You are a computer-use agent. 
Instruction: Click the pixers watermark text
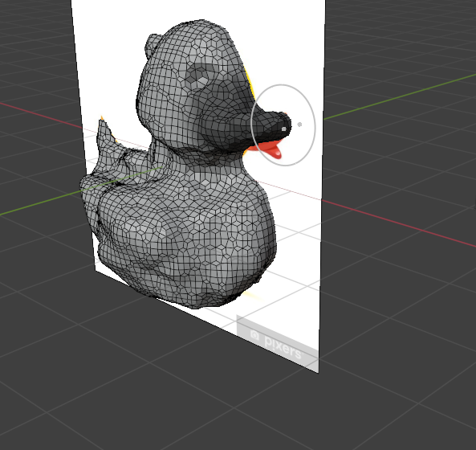pyautogui.click(x=283, y=346)
